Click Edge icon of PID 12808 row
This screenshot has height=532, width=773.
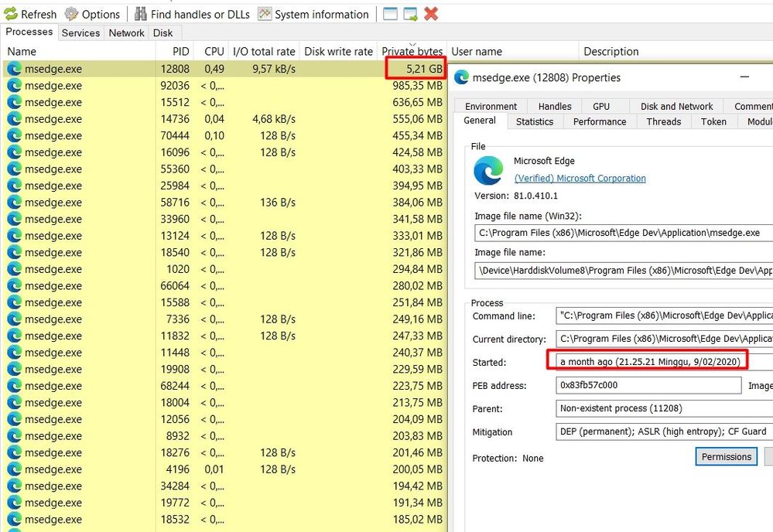15,69
